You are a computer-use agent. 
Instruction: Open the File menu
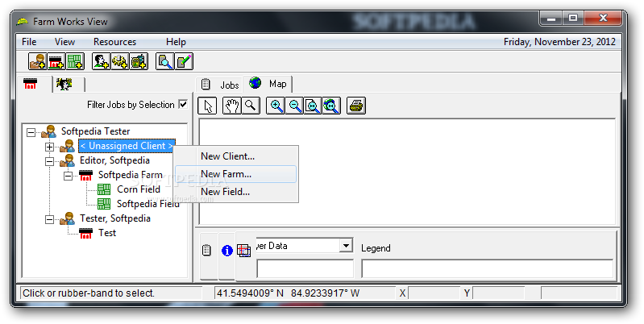pos(29,42)
